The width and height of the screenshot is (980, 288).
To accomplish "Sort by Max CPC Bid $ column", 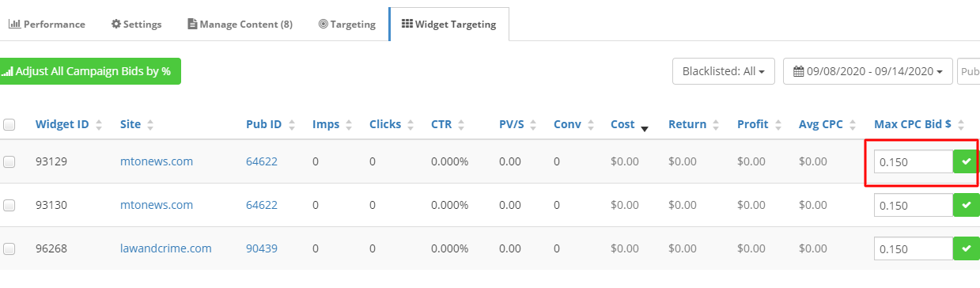I will (919, 124).
